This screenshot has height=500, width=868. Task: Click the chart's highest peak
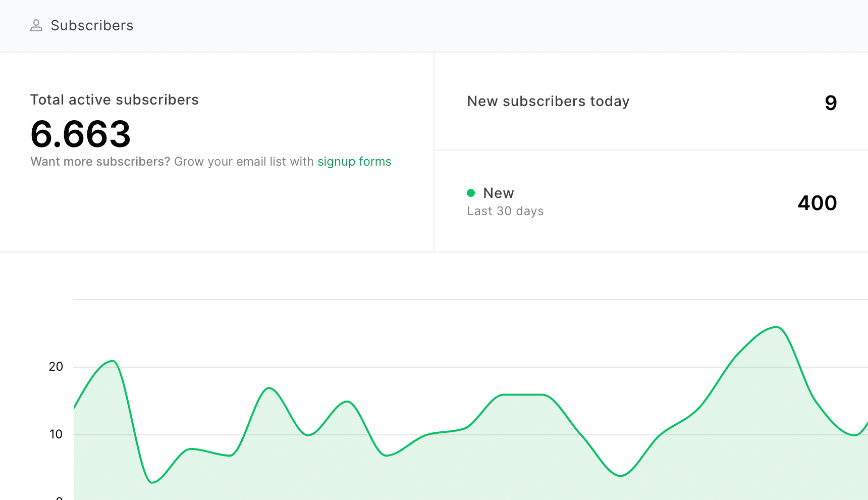point(776,327)
